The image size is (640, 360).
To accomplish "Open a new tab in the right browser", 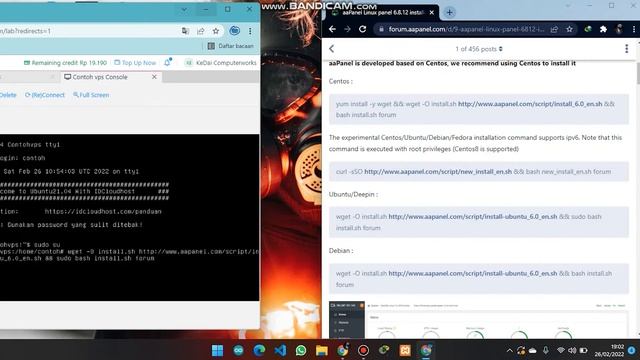I will [449, 13].
